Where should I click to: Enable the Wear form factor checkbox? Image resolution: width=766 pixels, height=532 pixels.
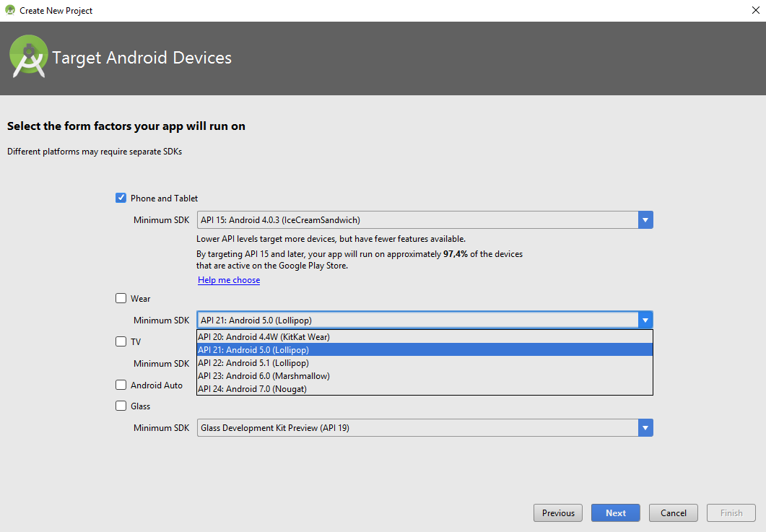pyautogui.click(x=121, y=298)
